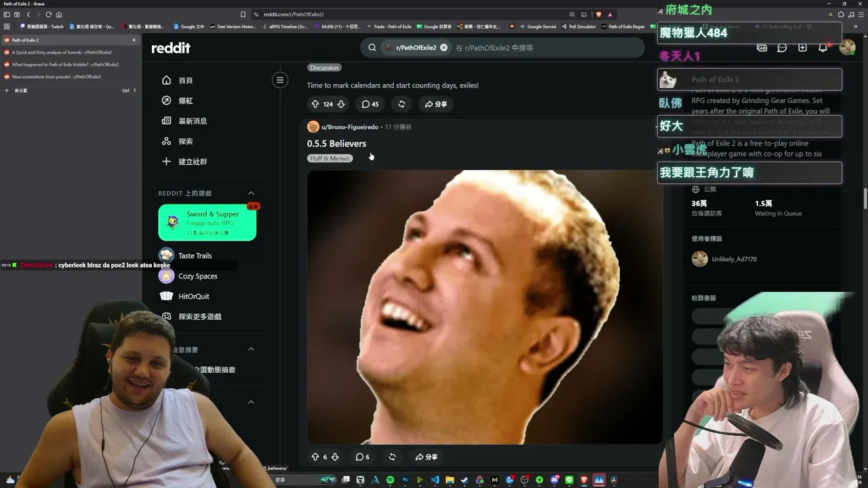Click the search magnifier icon in Reddit
Image resolution: width=868 pixels, height=488 pixels.
point(372,47)
